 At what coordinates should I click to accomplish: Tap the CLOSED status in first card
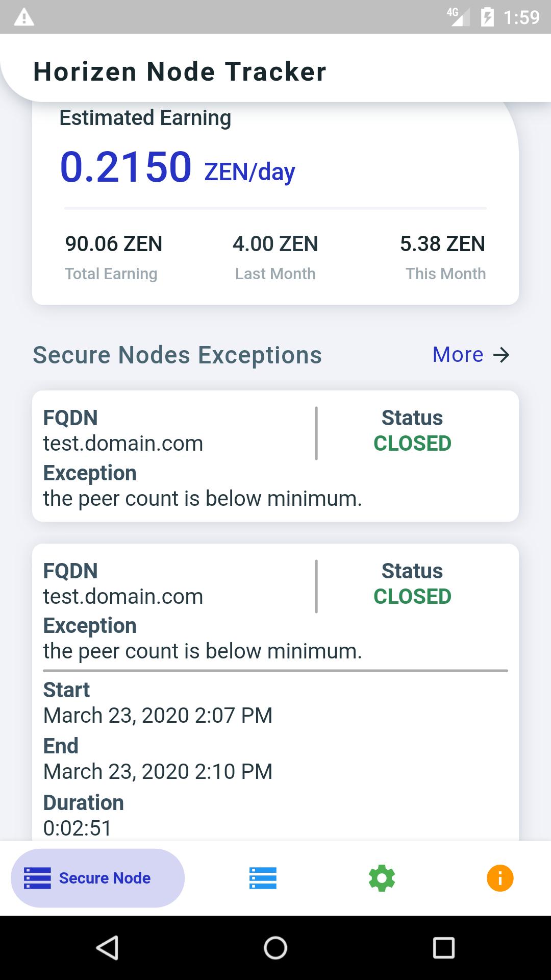412,443
